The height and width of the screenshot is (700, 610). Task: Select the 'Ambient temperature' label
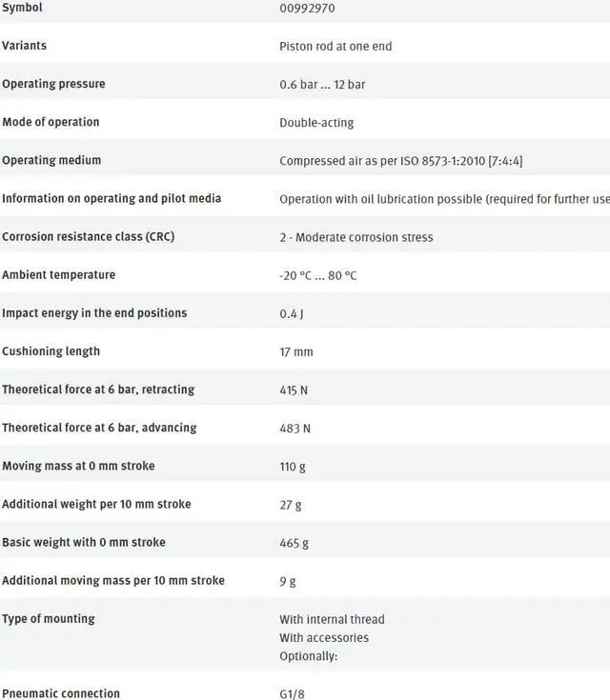tap(58, 274)
